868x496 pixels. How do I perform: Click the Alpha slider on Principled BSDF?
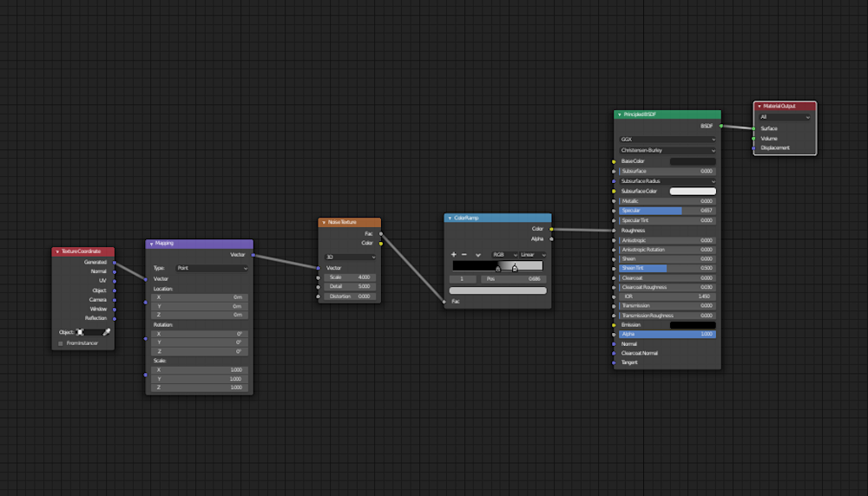667,335
